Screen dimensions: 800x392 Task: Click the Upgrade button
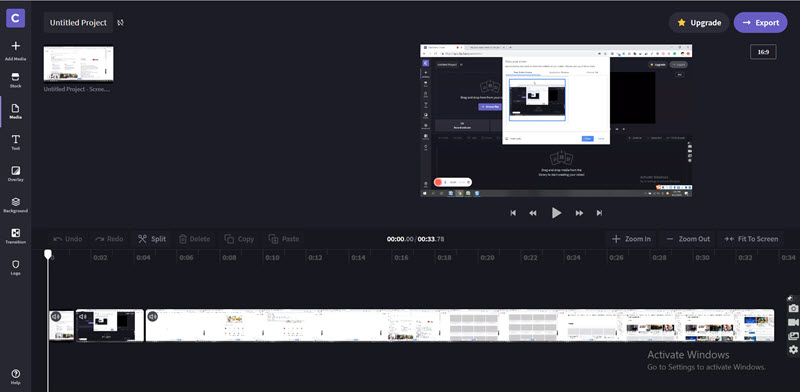pos(698,22)
